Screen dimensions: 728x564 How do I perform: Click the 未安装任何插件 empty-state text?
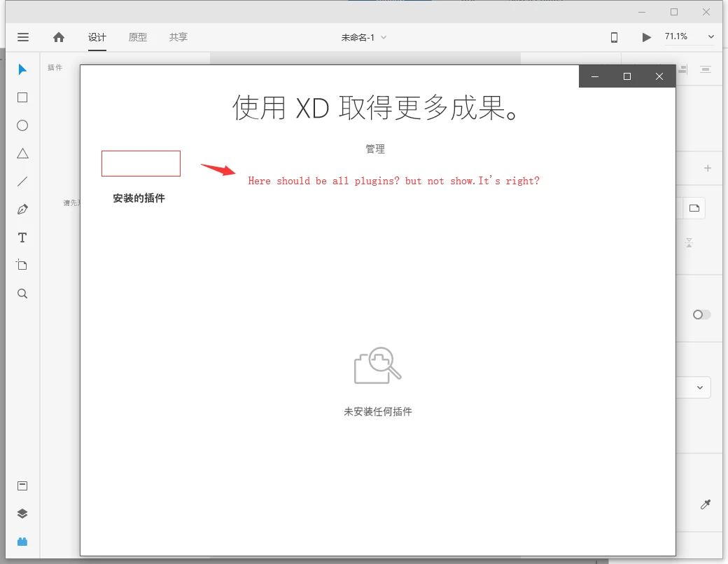[378, 412]
